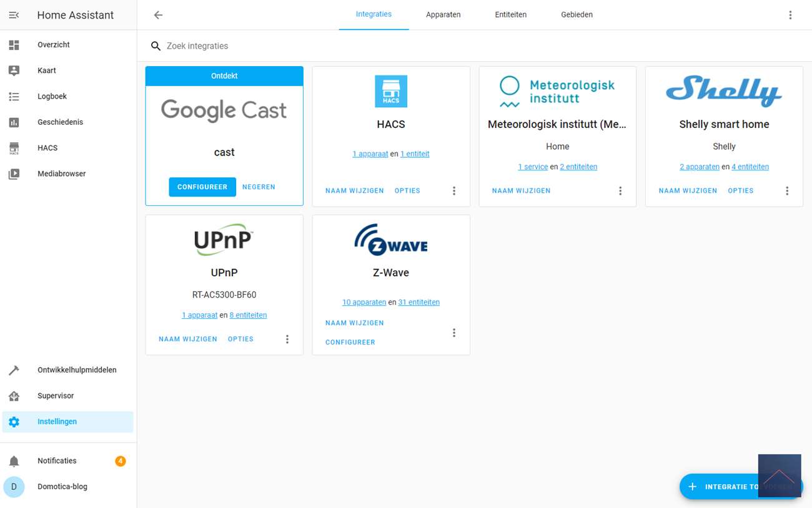Open HACS in the sidebar
Viewport: 812px width, 508px height.
click(47, 148)
